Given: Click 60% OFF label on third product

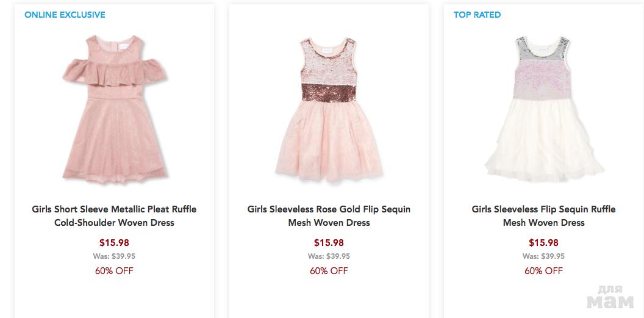Looking at the screenshot, I should [543, 270].
